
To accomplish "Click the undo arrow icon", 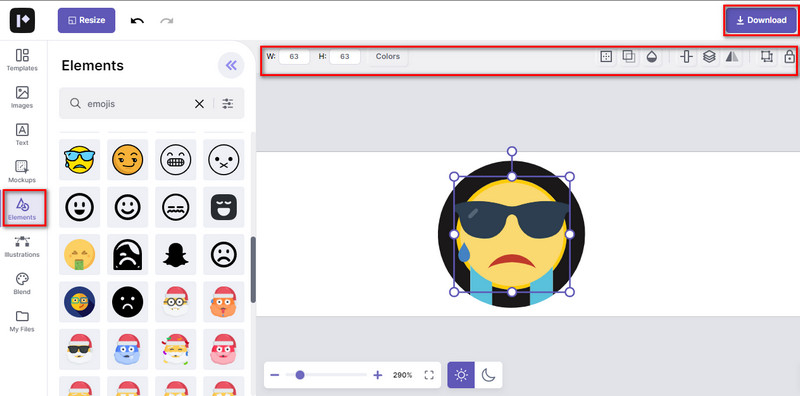I will (x=137, y=20).
